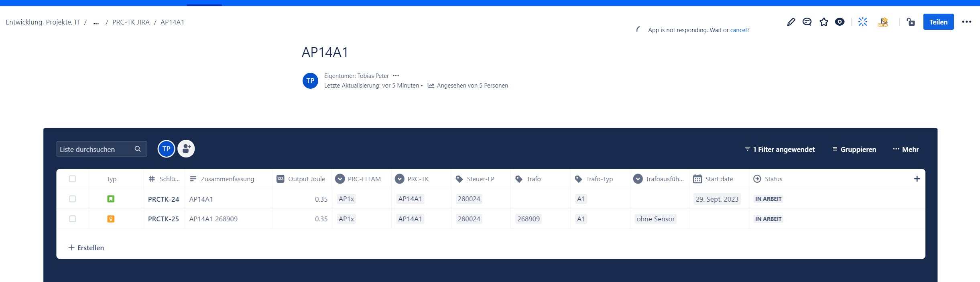Image resolution: width=980 pixels, height=282 pixels.
Task: Click the Output Joule column header
Action: point(302,179)
